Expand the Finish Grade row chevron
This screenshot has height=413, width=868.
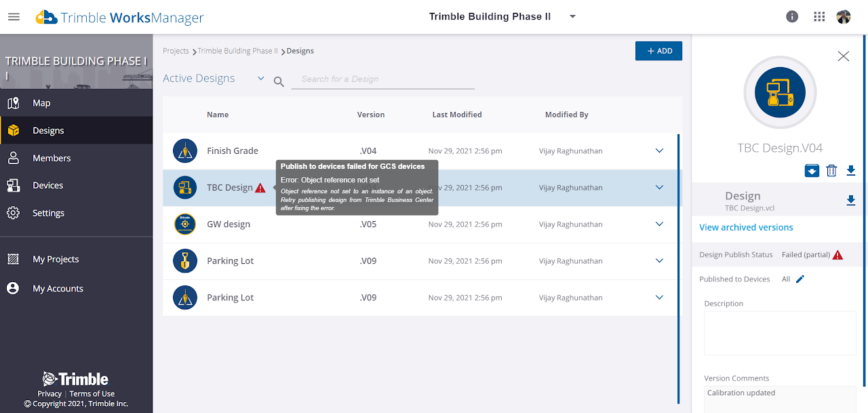(660, 151)
